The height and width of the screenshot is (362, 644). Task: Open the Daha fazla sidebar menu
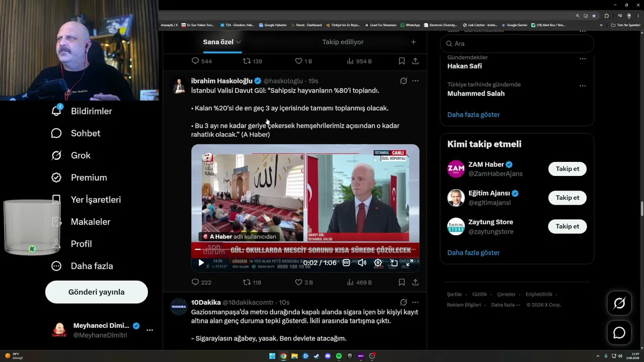[82, 266]
